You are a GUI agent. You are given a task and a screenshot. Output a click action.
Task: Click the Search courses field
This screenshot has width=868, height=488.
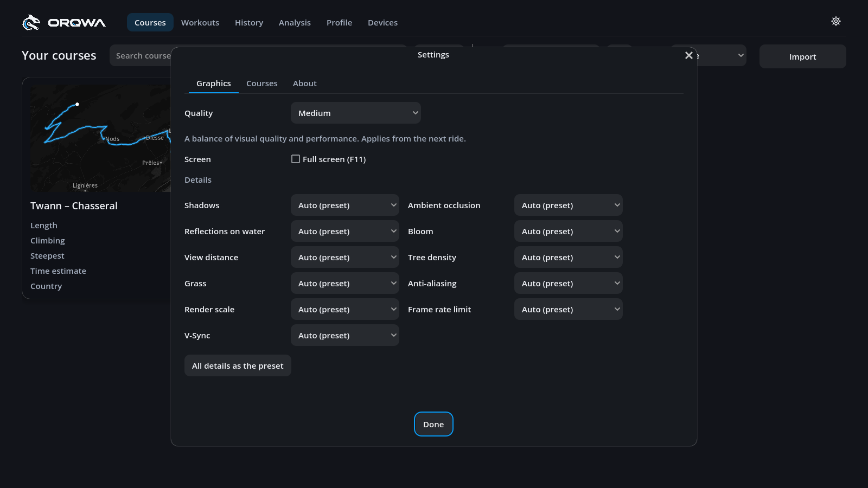[x=141, y=55]
